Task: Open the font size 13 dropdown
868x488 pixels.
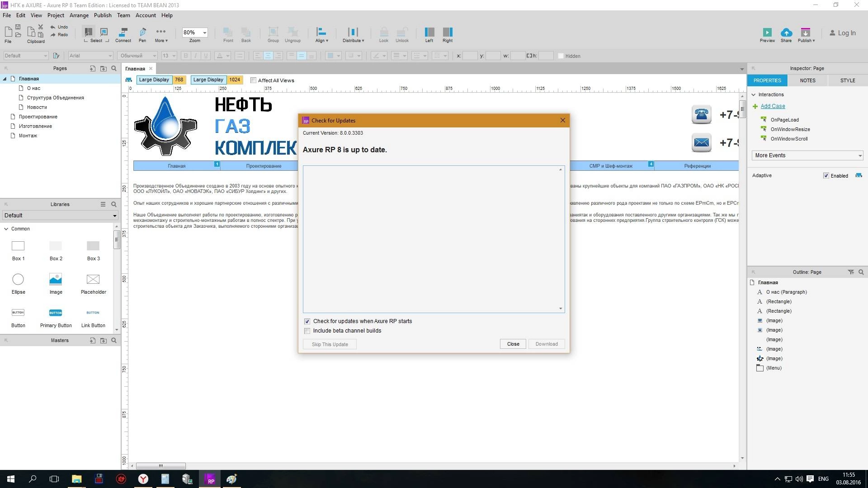Action: click(x=169, y=56)
